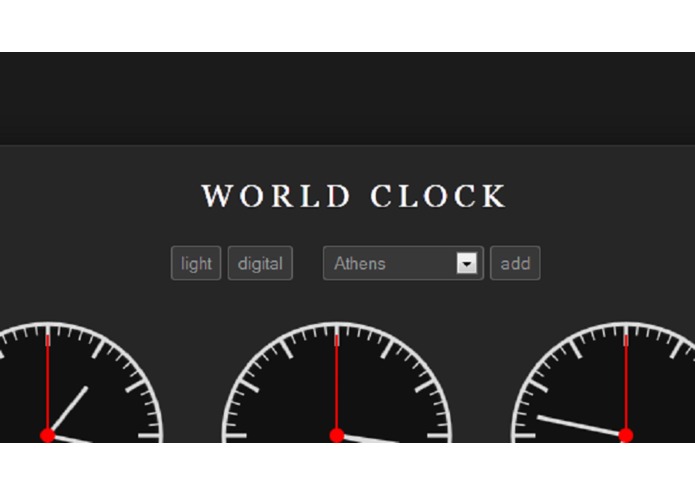Click the red center dot of middle clock
Viewport: 695px width, 494px height.
(x=337, y=436)
